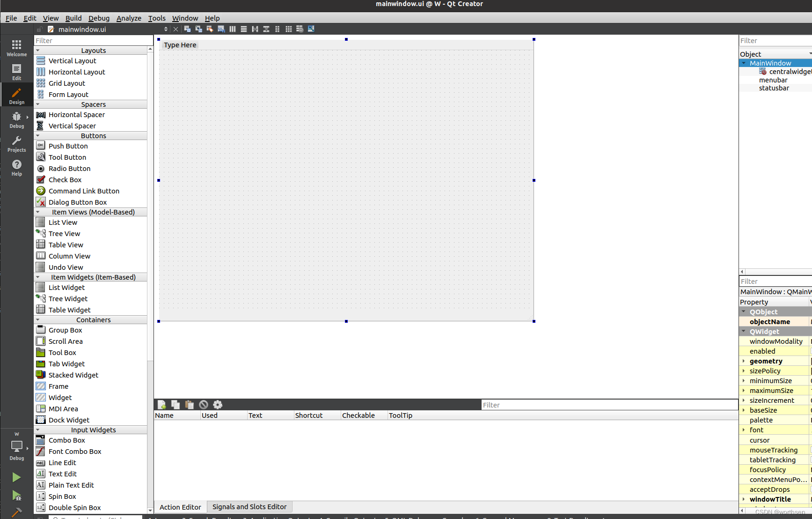Open the Projects mode panel

click(17, 143)
